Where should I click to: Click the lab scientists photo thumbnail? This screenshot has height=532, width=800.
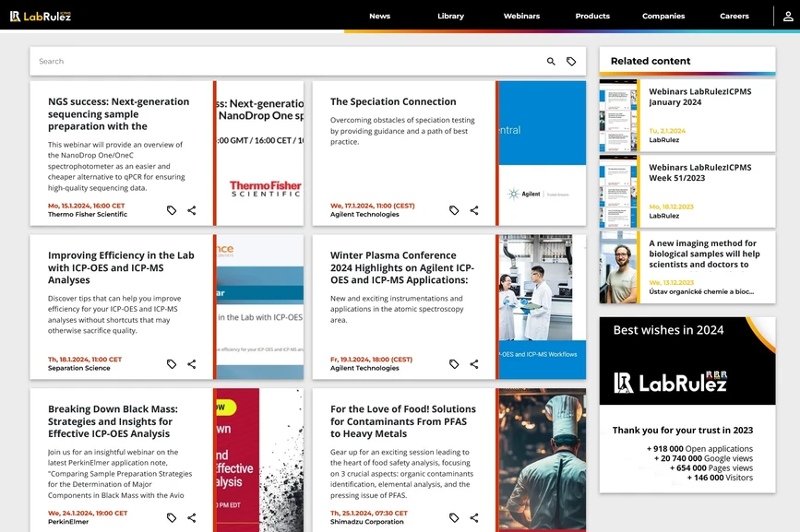pyautogui.click(x=542, y=307)
